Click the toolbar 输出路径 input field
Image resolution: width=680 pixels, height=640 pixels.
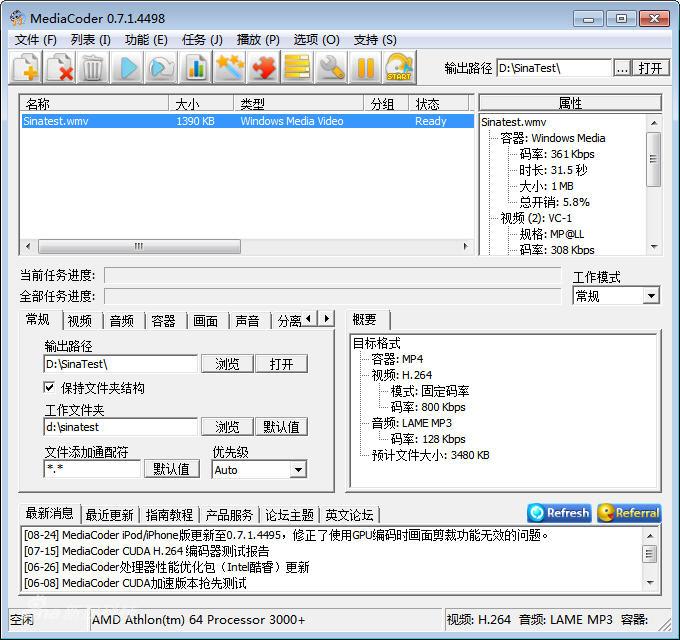click(x=554, y=68)
